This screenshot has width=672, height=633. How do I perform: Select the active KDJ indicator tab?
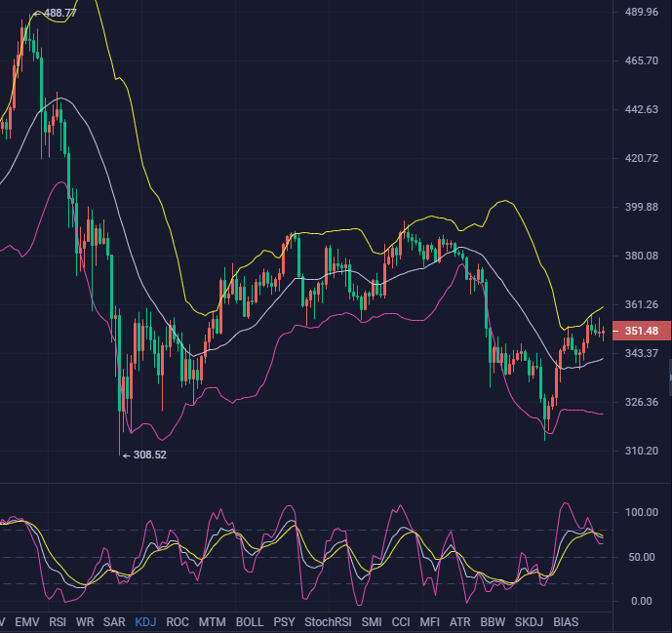click(145, 622)
